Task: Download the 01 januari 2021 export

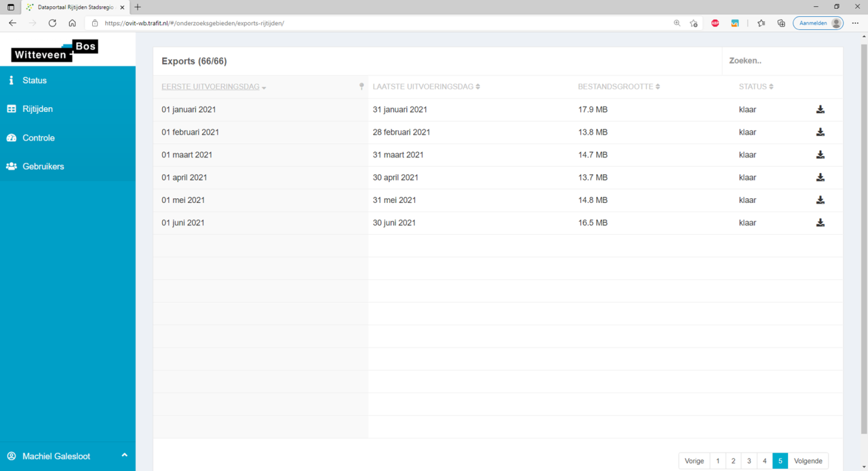Action: tap(820, 109)
